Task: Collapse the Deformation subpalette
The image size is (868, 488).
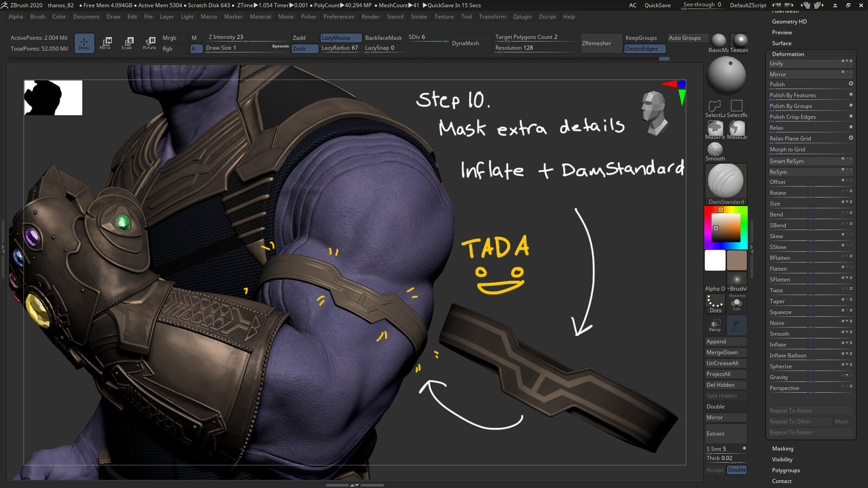Action: point(788,54)
